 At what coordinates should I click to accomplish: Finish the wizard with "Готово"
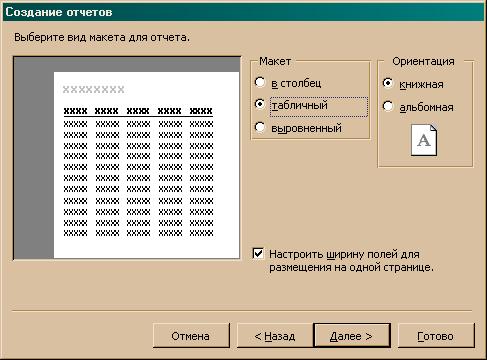coord(436,336)
